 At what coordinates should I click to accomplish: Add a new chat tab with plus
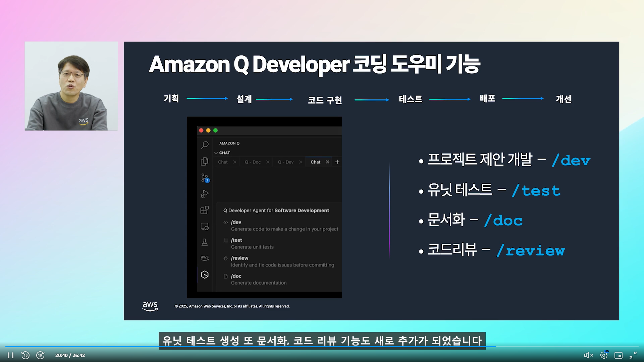click(x=337, y=162)
